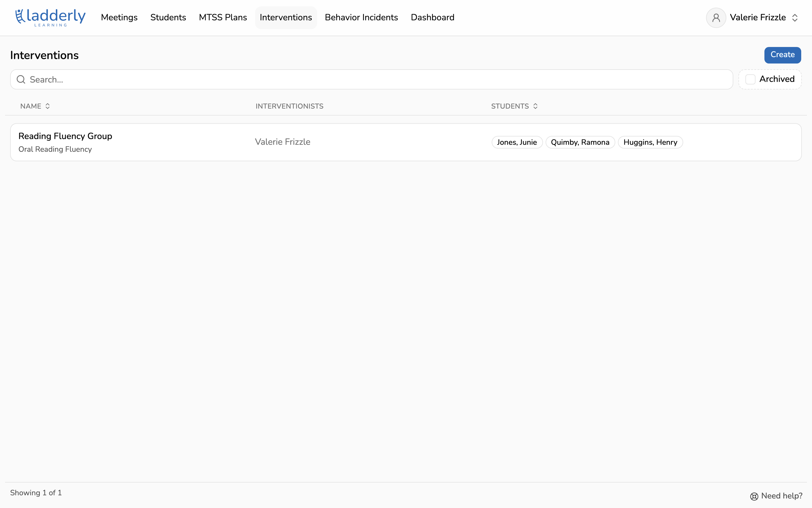This screenshot has width=812, height=508.
Task: Click the Oral Reading Fluency subtitle
Action: [x=55, y=149]
